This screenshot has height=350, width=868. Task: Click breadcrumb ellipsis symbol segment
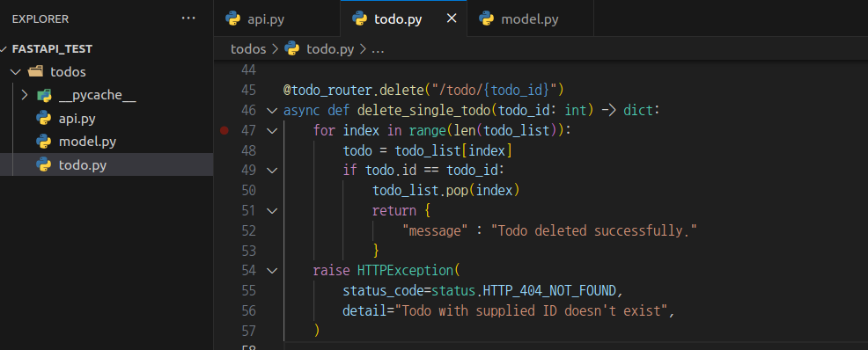click(378, 49)
